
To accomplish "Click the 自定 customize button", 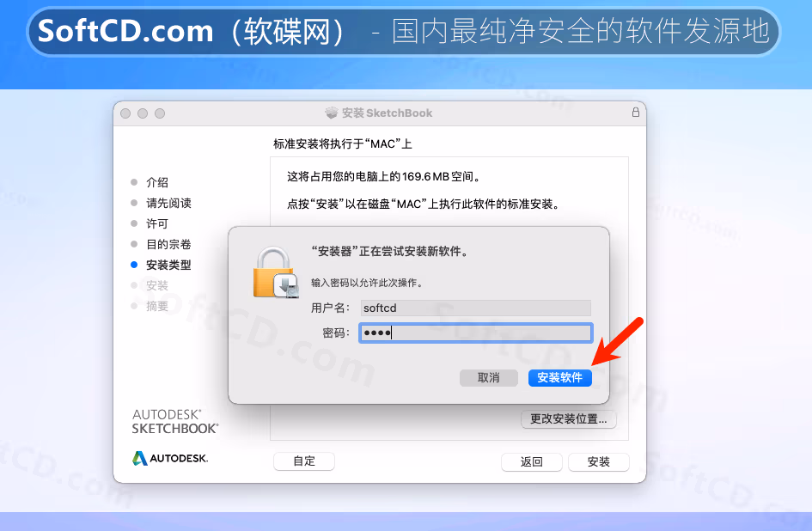I will click(304, 461).
